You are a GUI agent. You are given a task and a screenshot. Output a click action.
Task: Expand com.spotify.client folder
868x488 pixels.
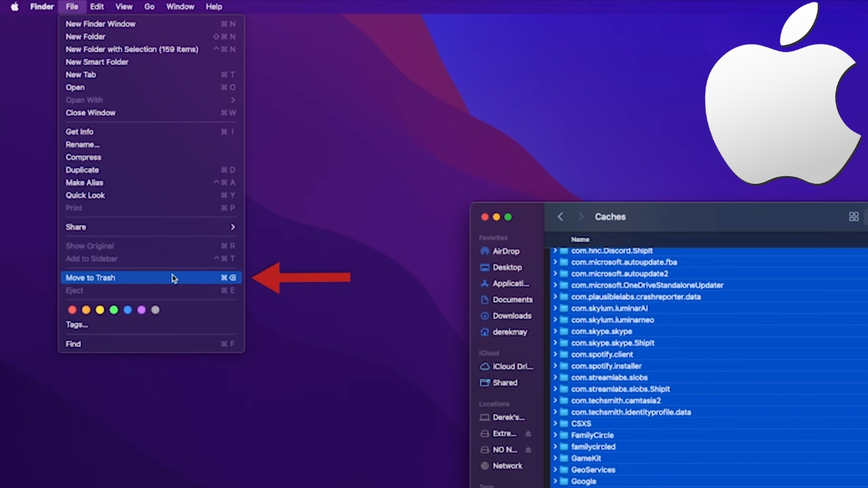[555, 354]
